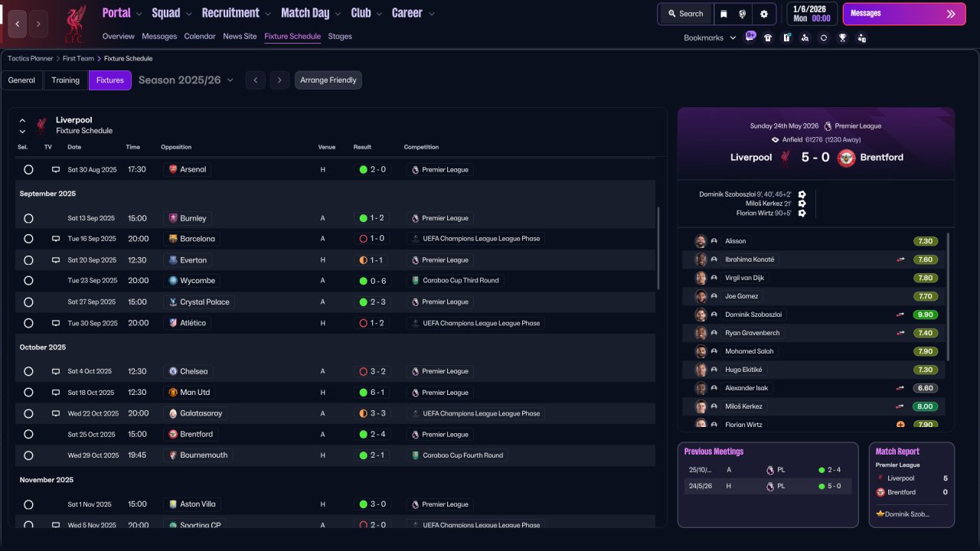Viewport: 980px width, 551px height.
Task: Open the Overview sub-tab
Action: (x=118, y=36)
